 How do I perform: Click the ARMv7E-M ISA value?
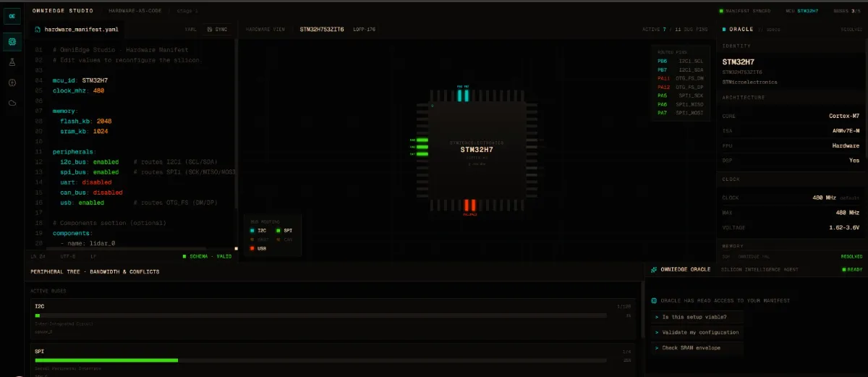(x=846, y=131)
